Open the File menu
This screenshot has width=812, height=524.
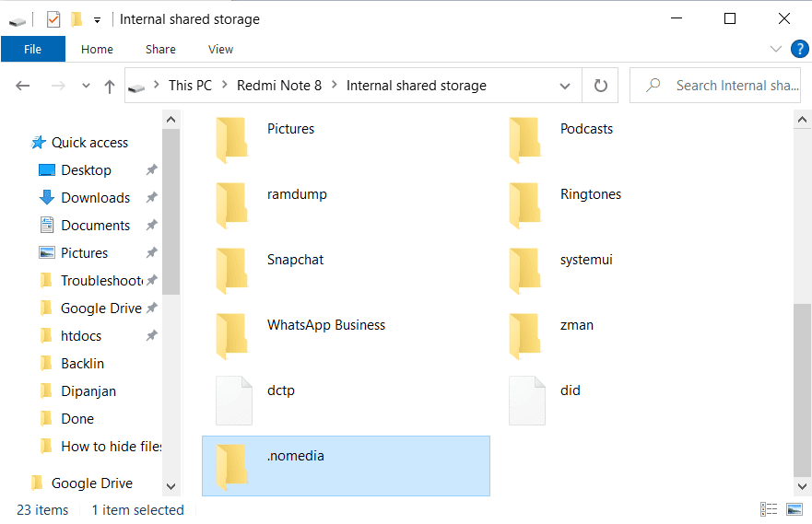[x=33, y=49]
